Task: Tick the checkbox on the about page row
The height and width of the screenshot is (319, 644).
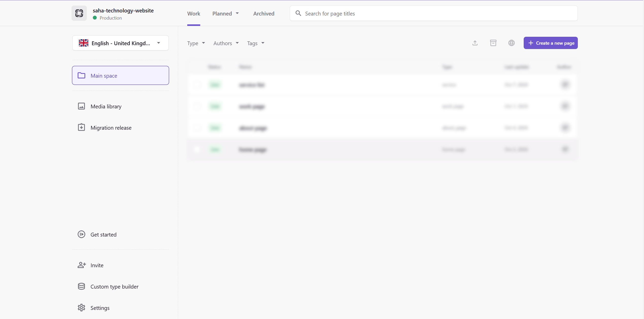Action: [x=197, y=128]
